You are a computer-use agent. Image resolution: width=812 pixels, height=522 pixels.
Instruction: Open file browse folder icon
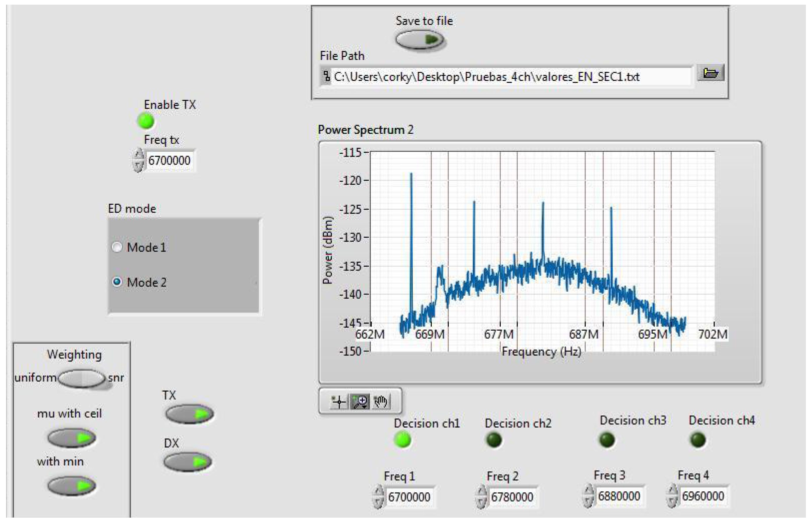pyautogui.click(x=710, y=73)
